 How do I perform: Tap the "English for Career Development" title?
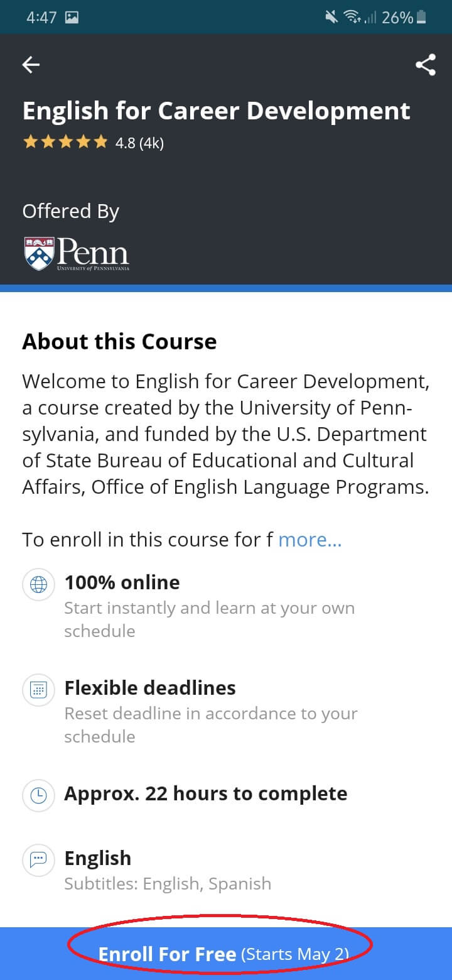(x=216, y=111)
